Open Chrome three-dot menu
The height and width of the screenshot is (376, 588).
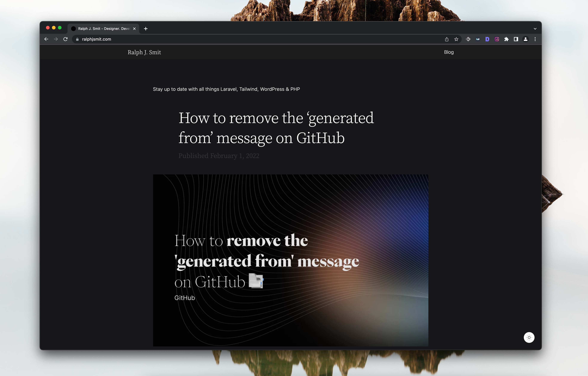pyautogui.click(x=535, y=39)
